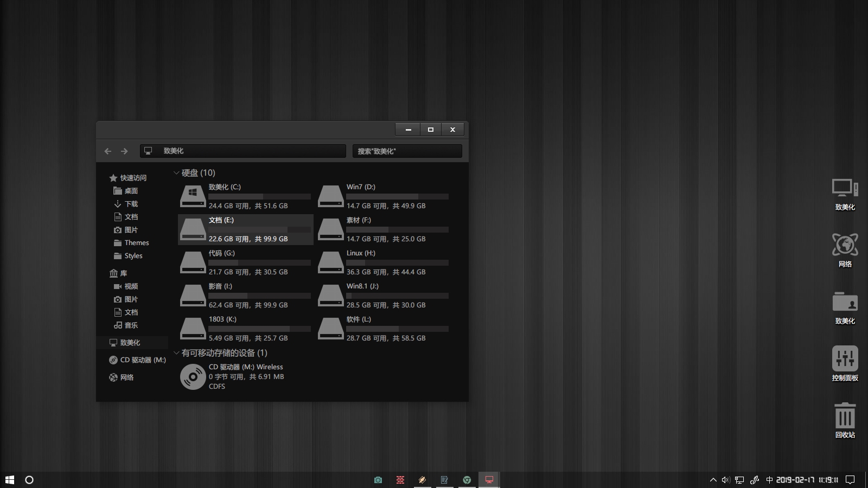Collapse the 硬盘 (10) group
Image resolution: width=868 pixels, height=488 pixels.
tap(176, 173)
